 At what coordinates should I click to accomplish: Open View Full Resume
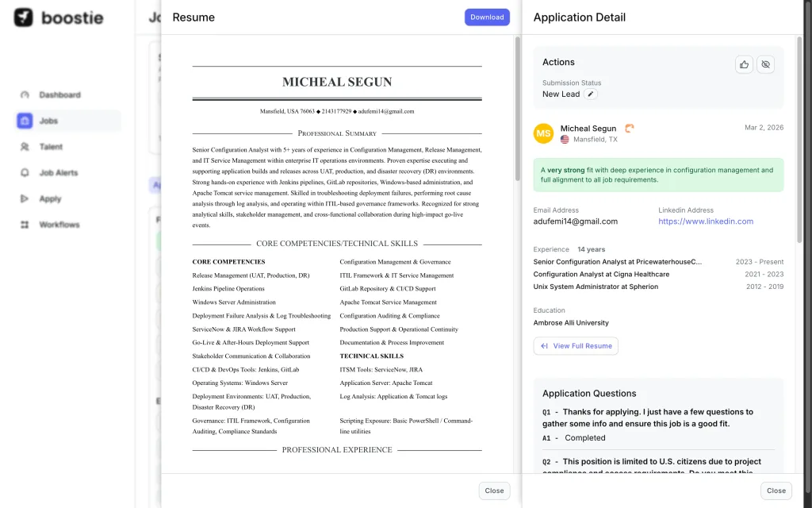(x=576, y=346)
